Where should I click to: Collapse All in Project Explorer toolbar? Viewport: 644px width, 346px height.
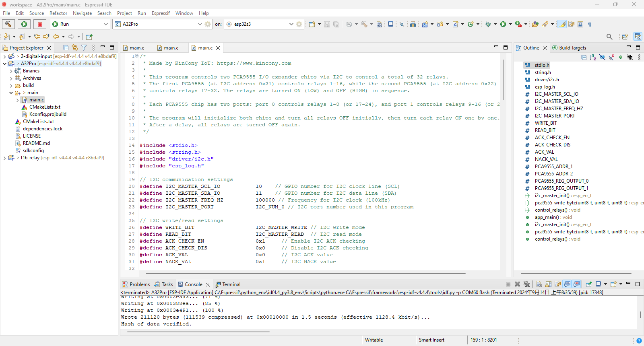pyautogui.click(x=66, y=47)
